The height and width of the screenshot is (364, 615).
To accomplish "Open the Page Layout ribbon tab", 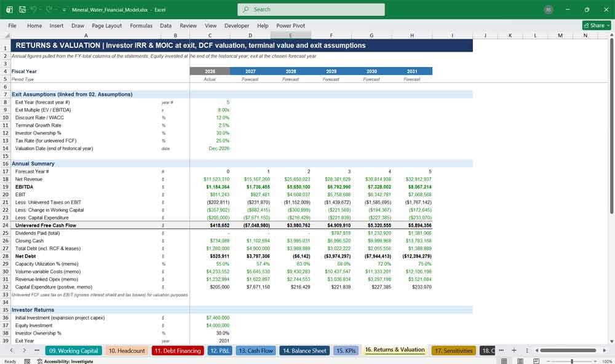I will 106,25.
